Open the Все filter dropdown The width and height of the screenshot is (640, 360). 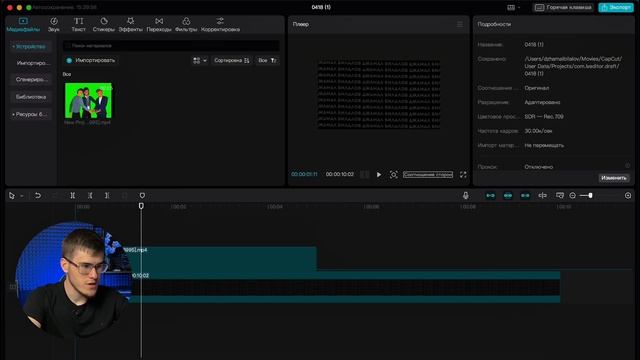[267, 60]
